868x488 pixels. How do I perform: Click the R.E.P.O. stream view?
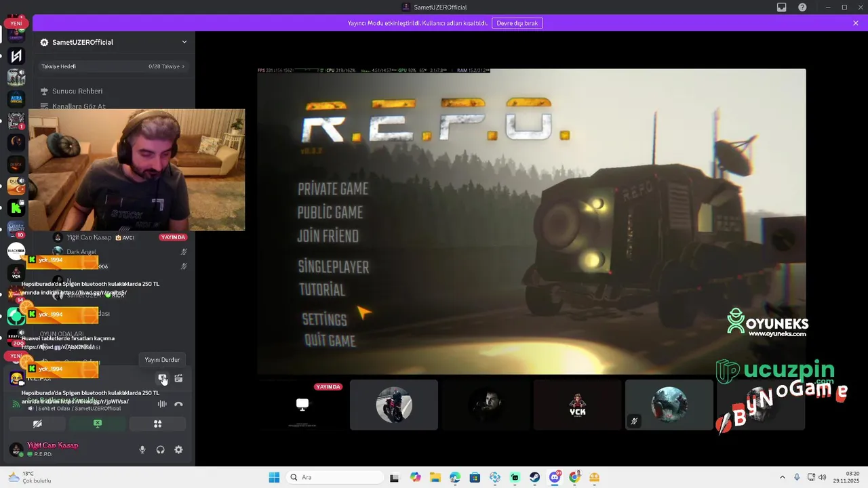(532, 221)
